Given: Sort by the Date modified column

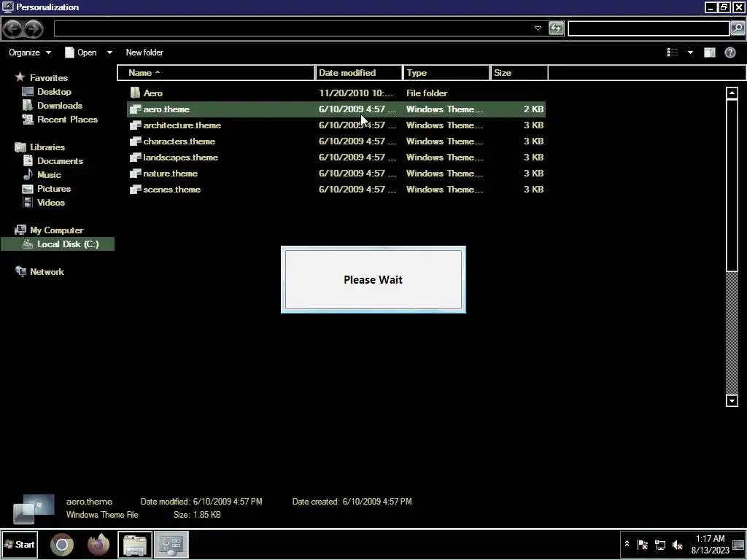Looking at the screenshot, I should coord(359,73).
